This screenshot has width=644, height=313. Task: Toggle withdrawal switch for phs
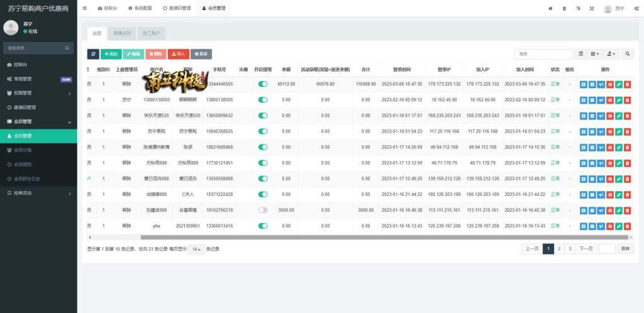click(x=263, y=226)
